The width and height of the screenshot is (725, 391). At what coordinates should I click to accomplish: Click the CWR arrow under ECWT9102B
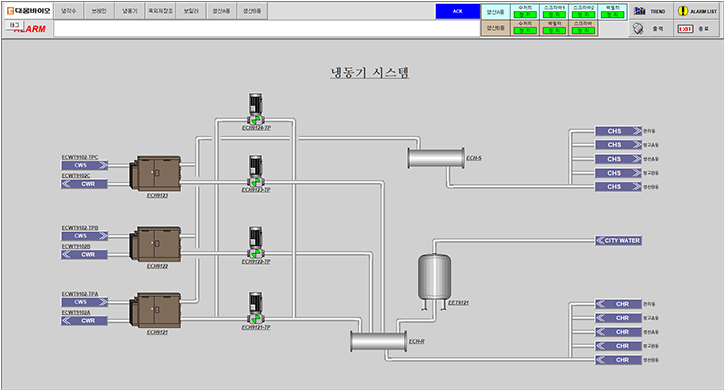pos(84,255)
